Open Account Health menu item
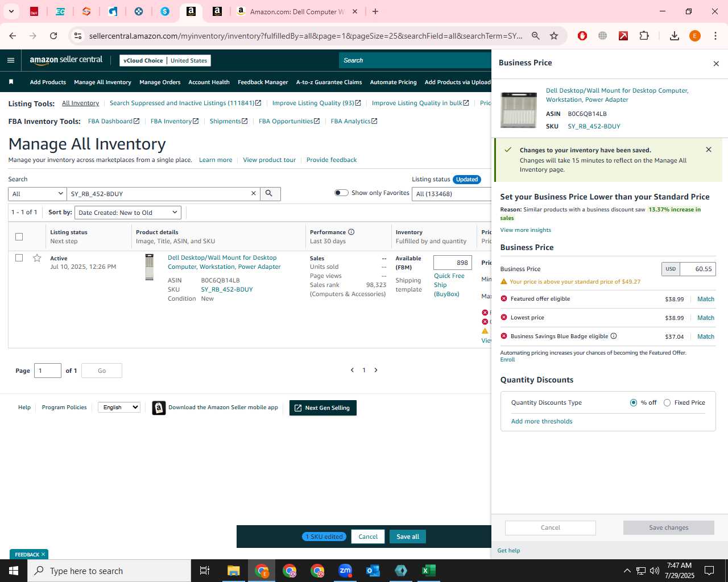 click(209, 82)
